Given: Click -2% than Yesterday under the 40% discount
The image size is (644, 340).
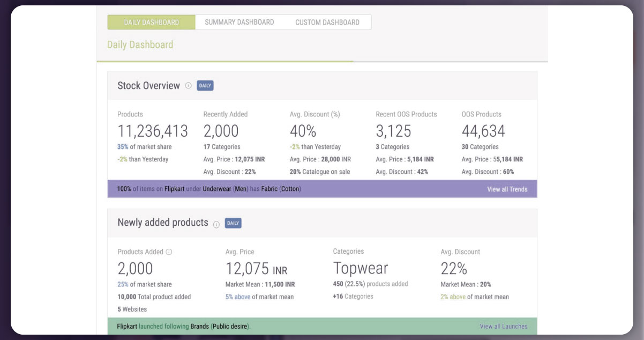Looking at the screenshot, I should click(x=315, y=147).
